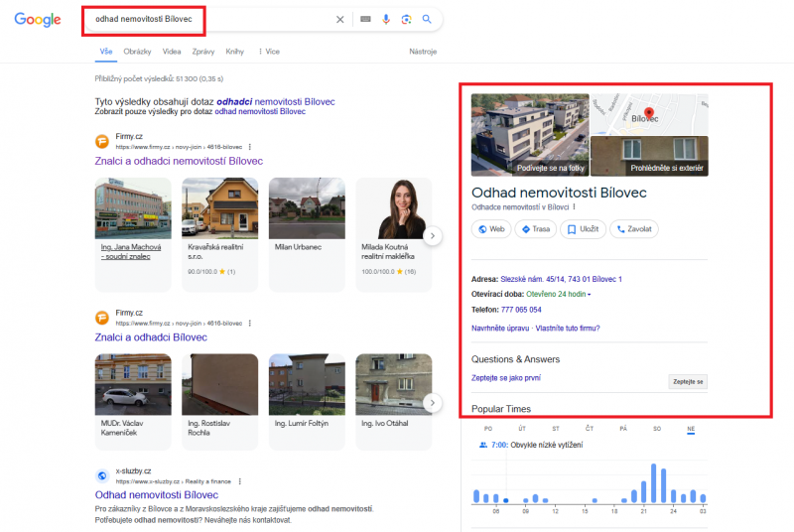Open link Znalci a odhadci Bílovec
This screenshot has height=532, width=794.
click(x=151, y=337)
